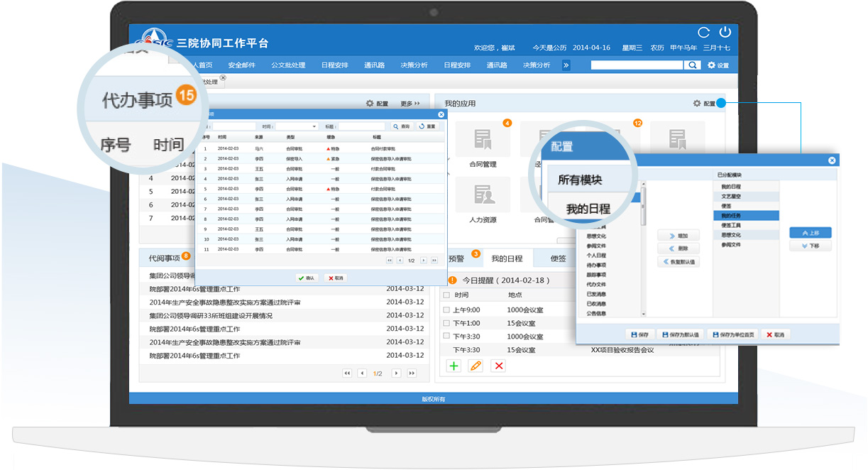Select the green plus icon to add schedule
The image size is (868, 470).
pyautogui.click(x=454, y=366)
